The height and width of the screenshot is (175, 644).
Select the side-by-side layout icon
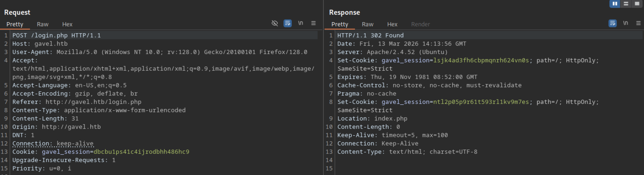(615, 4)
